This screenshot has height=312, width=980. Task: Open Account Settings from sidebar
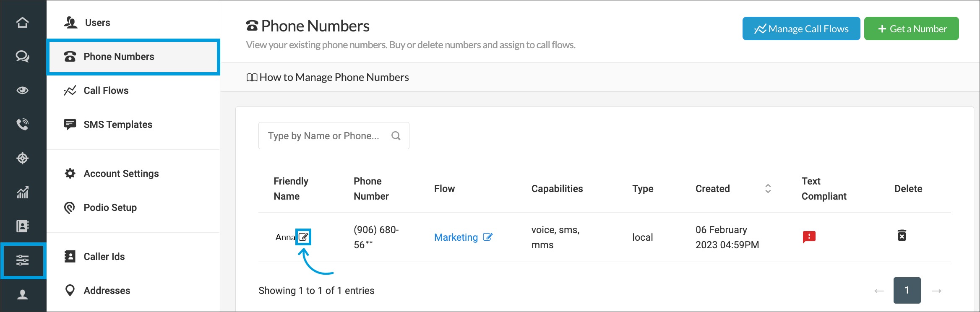(121, 174)
